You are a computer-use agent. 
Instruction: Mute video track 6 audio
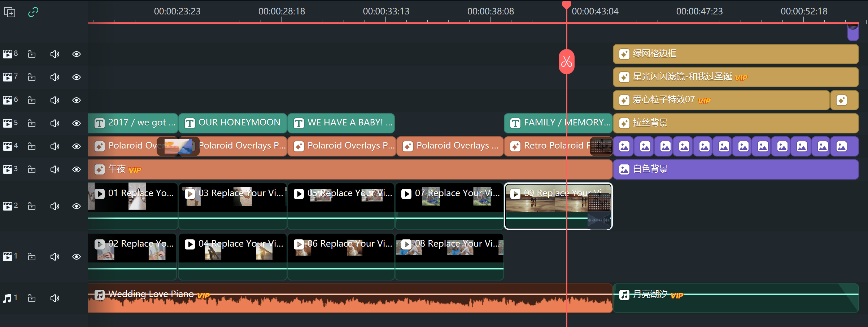tap(55, 100)
